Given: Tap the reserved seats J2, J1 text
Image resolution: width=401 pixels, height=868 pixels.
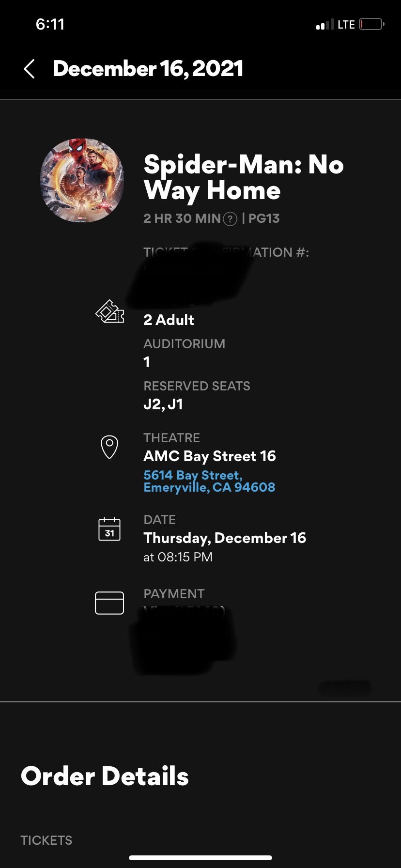Looking at the screenshot, I should (163, 404).
